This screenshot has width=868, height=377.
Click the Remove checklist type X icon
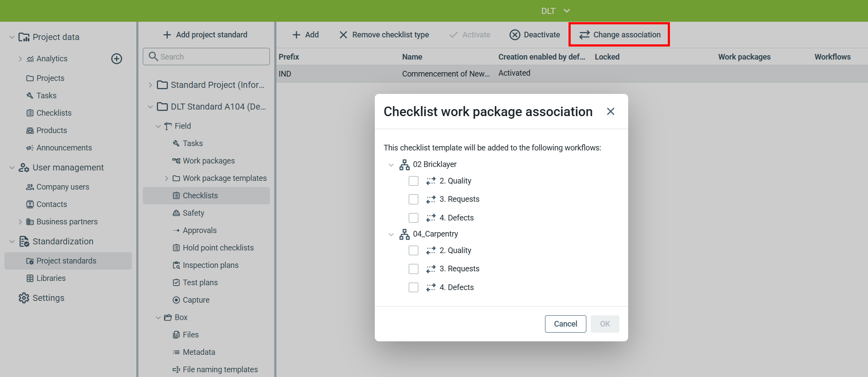pos(343,35)
